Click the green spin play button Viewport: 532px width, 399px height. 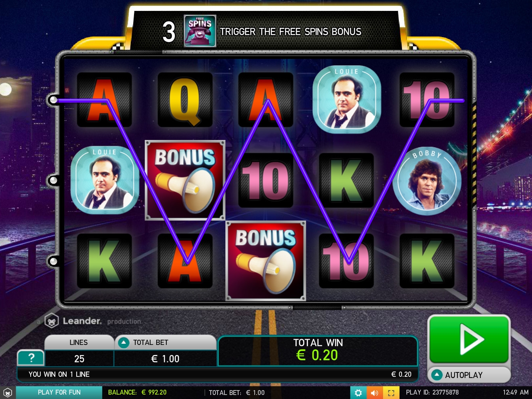(469, 340)
